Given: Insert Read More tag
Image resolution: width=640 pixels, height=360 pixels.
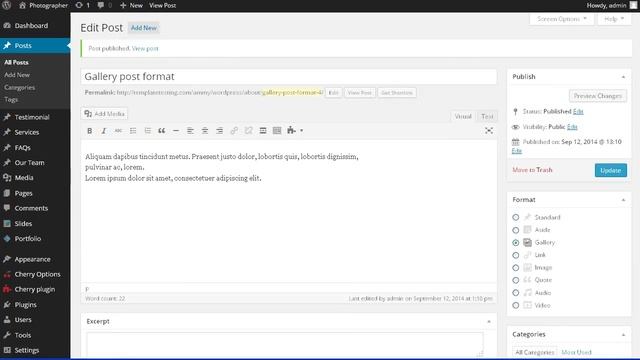Looking at the screenshot, I should [x=263, y=131].
